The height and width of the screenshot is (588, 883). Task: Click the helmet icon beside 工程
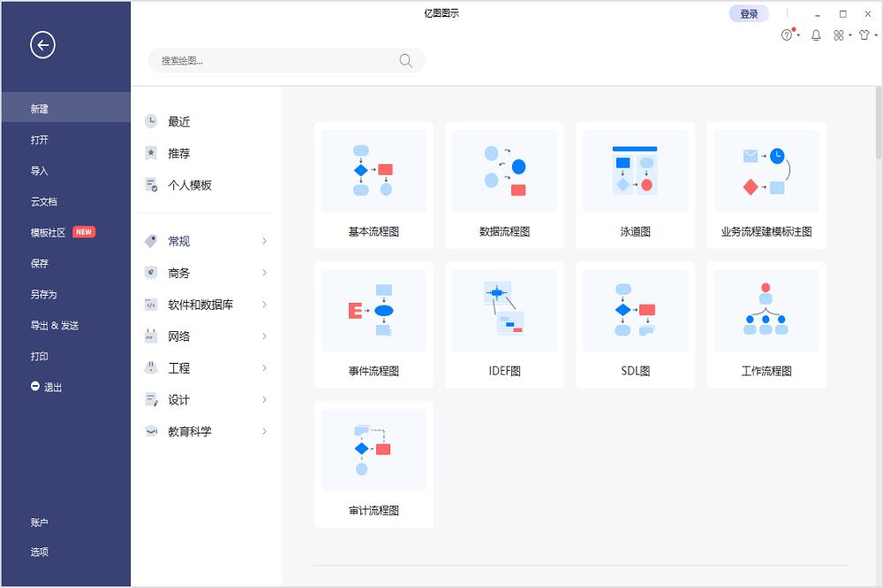tap(151, 368)
